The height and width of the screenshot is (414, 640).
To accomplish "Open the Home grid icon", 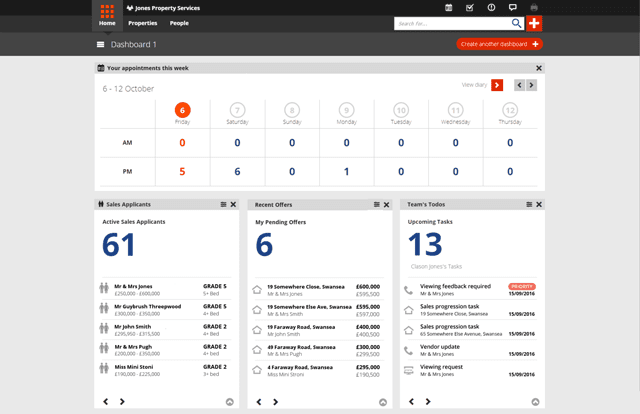I will (x=107, y=12).
